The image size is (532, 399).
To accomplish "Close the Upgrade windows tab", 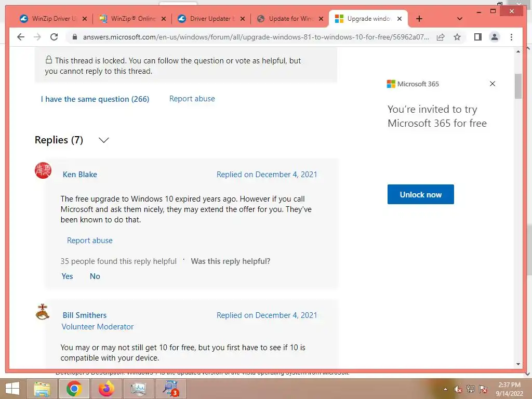I will 400,19.
